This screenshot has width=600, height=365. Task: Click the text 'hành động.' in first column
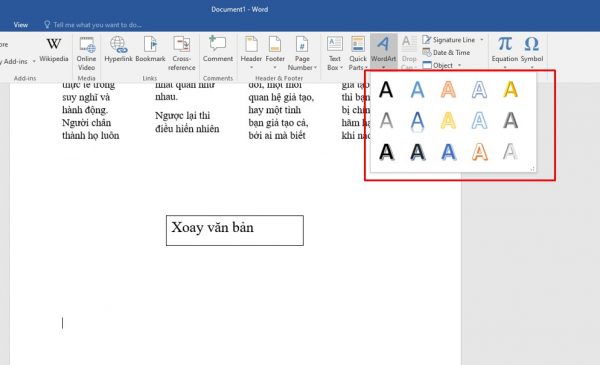click(85, 110)
